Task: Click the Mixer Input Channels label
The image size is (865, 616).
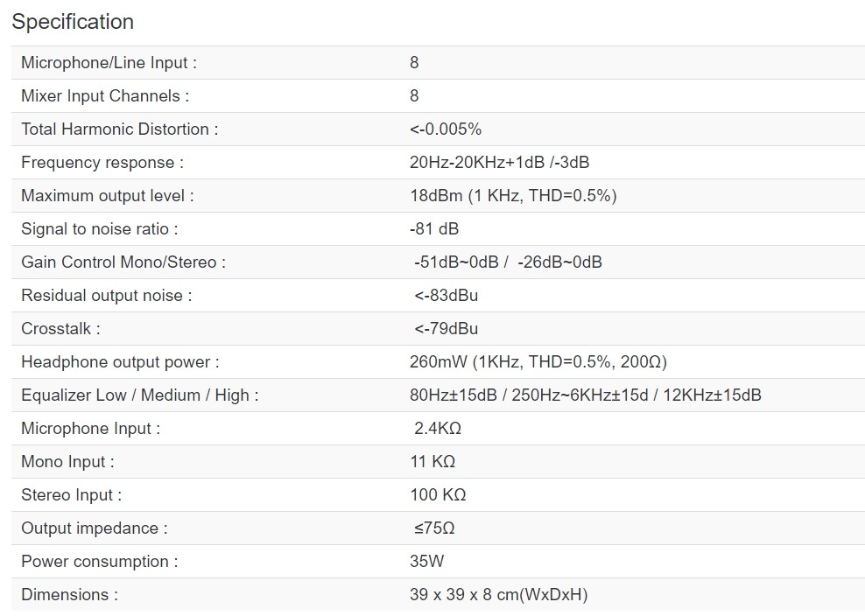Action: pos(105,96)
